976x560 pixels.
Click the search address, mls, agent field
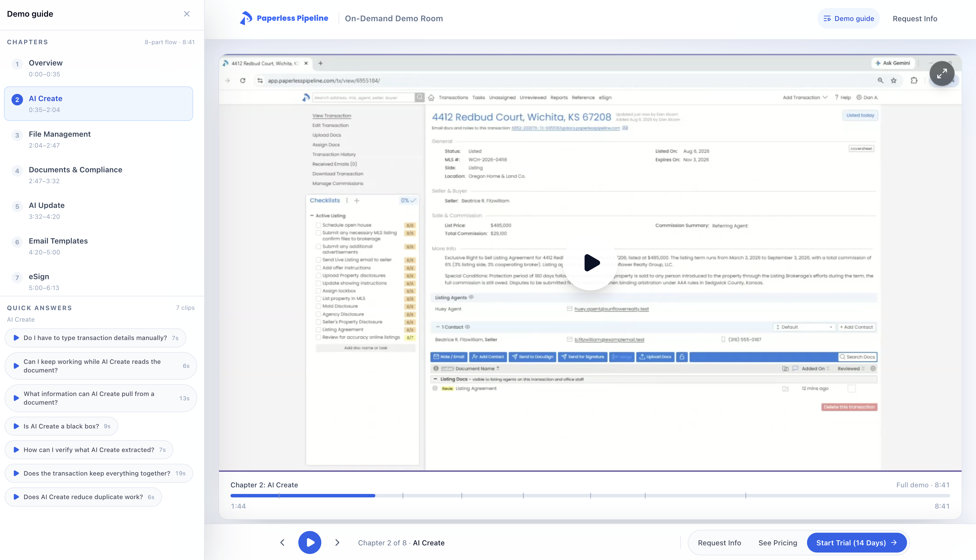tap(363, 98)
